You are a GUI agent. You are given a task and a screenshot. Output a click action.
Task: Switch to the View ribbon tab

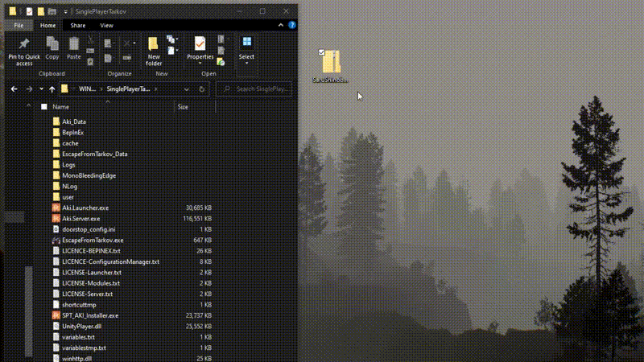[x=106, y=26]
